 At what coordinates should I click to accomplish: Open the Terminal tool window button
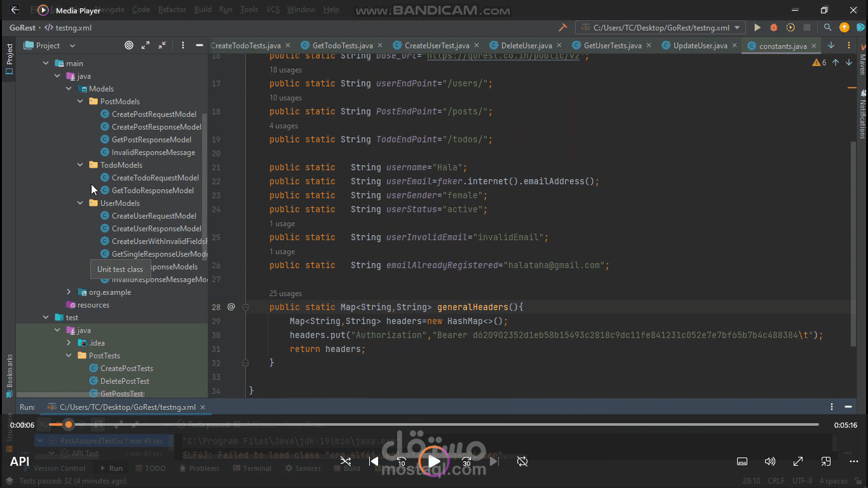point(252,468)
